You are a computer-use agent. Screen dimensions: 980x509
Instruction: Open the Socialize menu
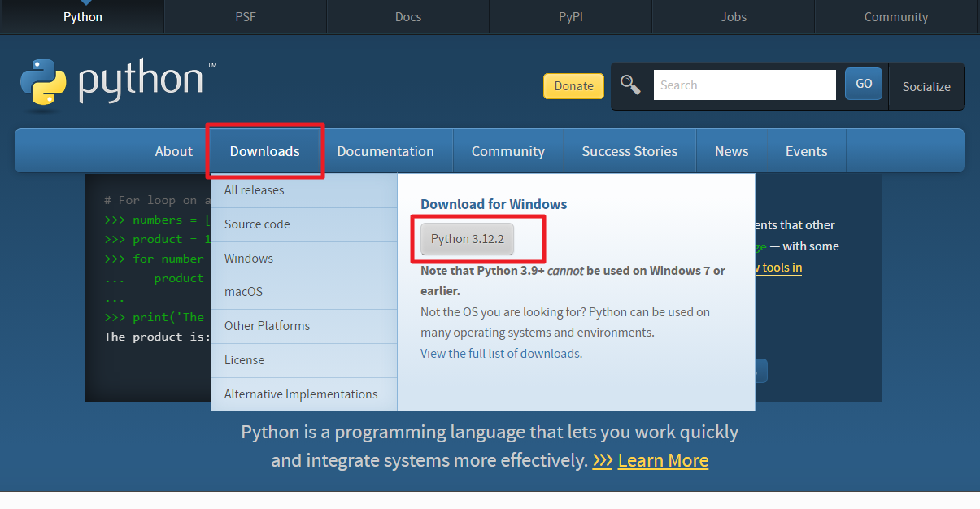point(926,86)
